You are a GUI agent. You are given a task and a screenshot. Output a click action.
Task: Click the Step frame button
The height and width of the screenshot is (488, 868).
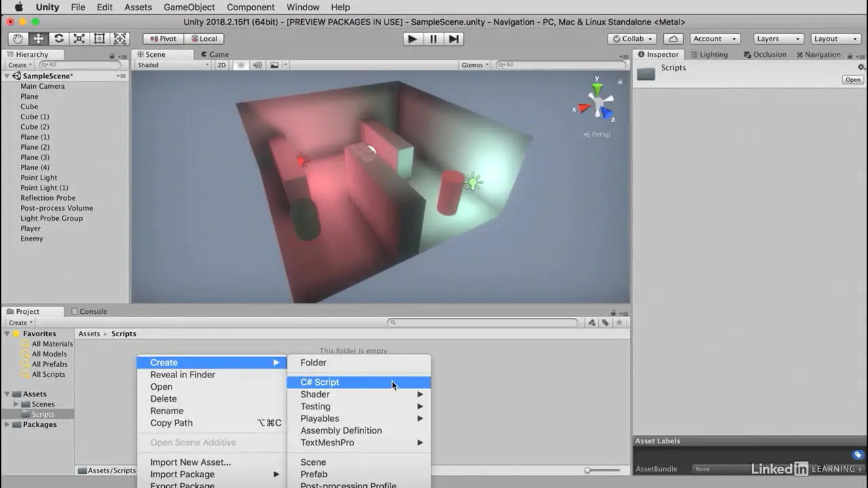[454, 39]
